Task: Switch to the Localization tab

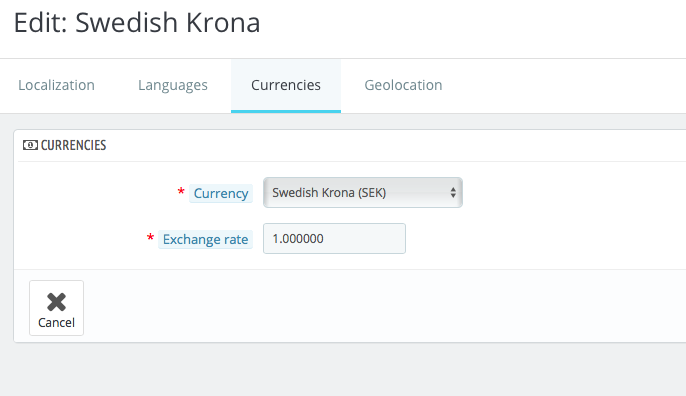Action: [x=56, y=85]
